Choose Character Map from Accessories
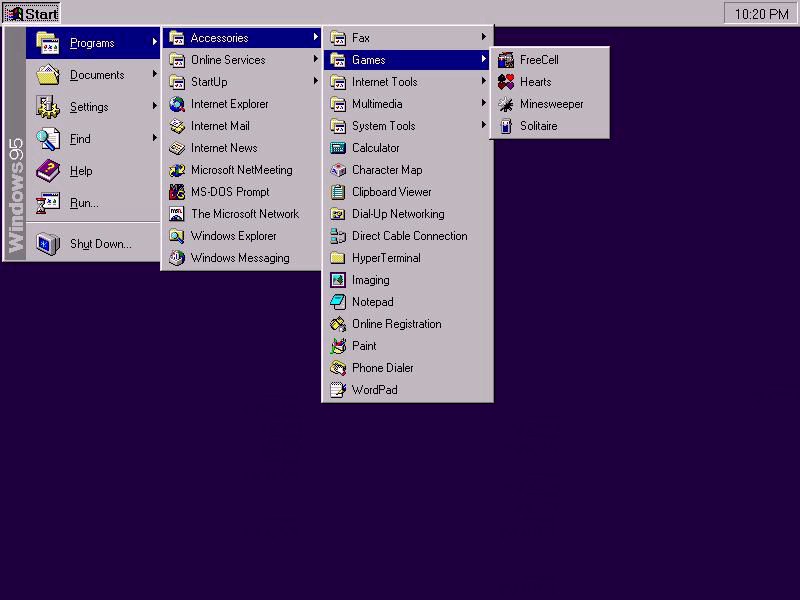800x600 pixels. [x=386, y=170]
